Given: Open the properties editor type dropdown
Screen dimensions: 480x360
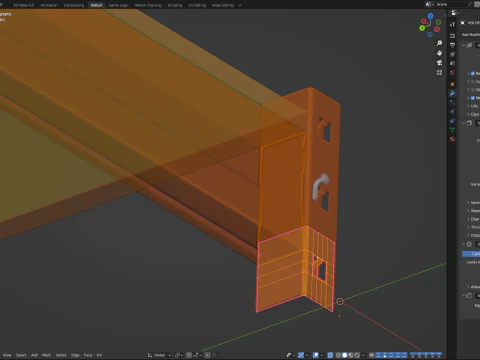Looking at the screenshot, I should (455, 13).
